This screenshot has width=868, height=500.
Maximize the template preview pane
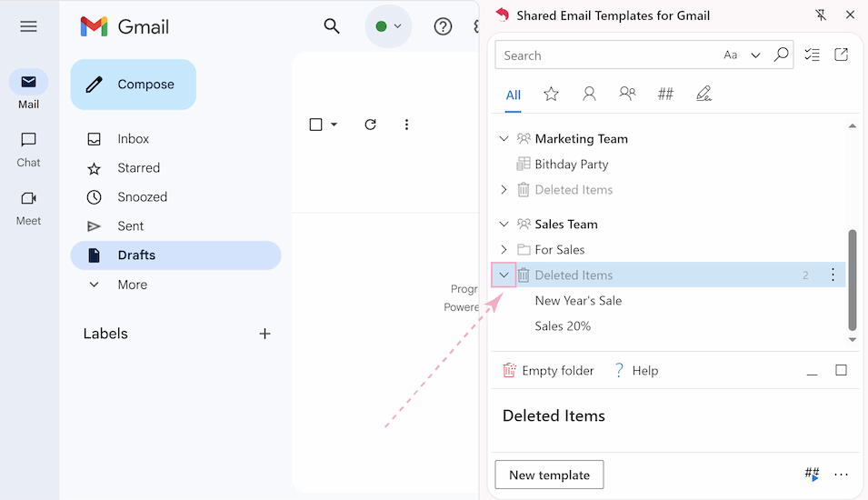pos(841,370)
